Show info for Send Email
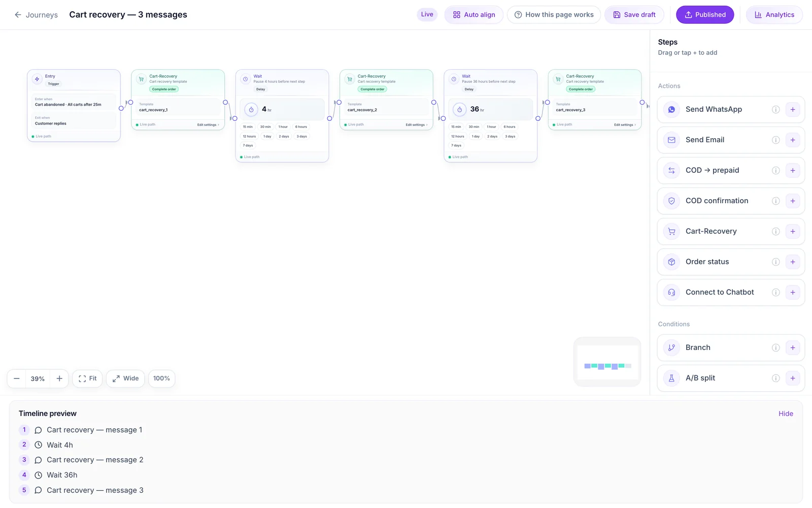The height and width of the screenshot is (508, 812). click(775, 140)
